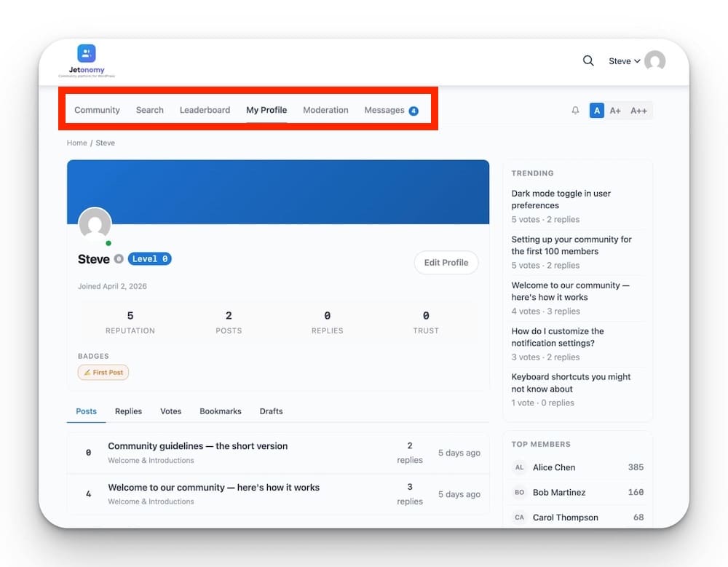The height and width of the screenshot is (567, 728).
Task: Click the CA avatar initials icon
Action: tap(519, 518)
